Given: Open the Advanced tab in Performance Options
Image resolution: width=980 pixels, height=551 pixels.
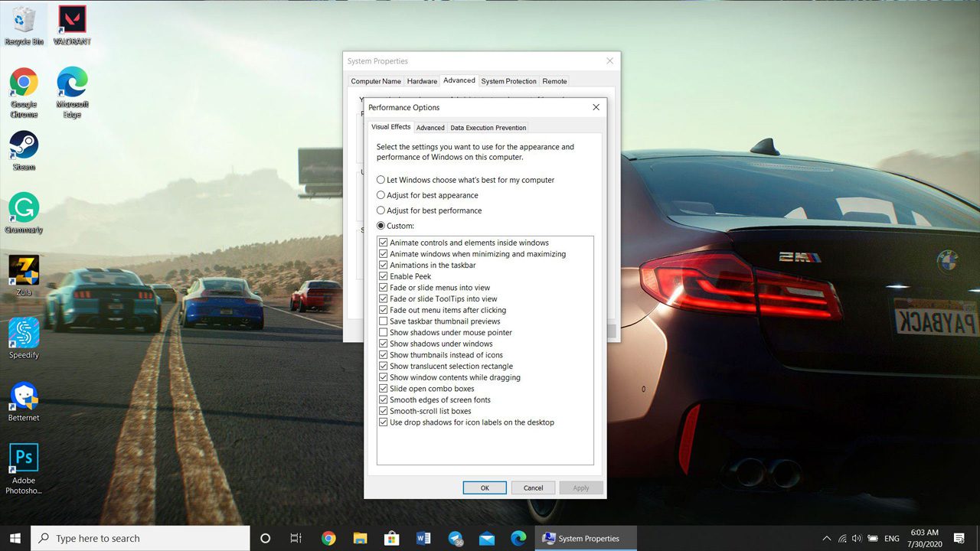Looking at the screenshot, I should click(x=430, y=128).
